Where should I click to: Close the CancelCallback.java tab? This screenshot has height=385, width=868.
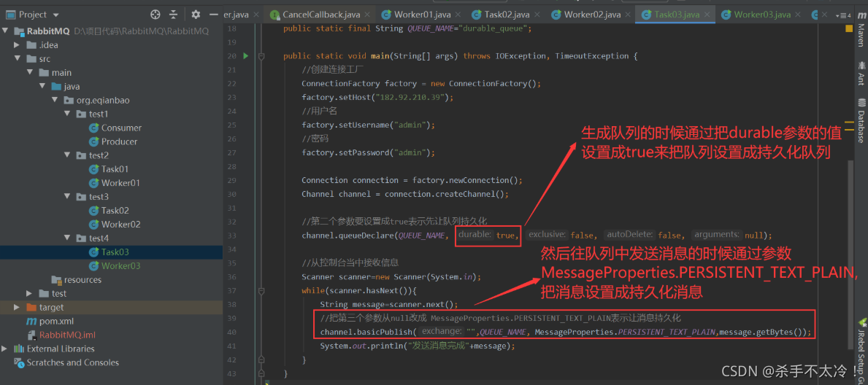coord(368,15)
